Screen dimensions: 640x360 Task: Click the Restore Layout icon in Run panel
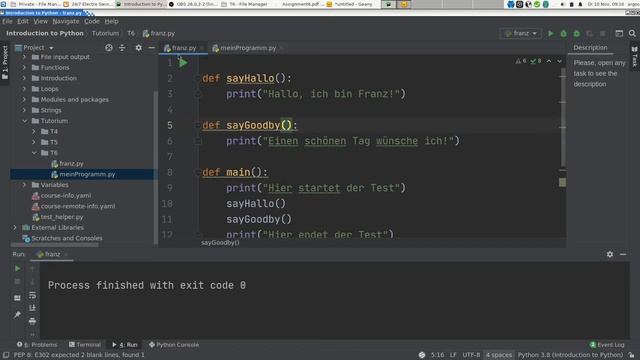tap(17, 298)
